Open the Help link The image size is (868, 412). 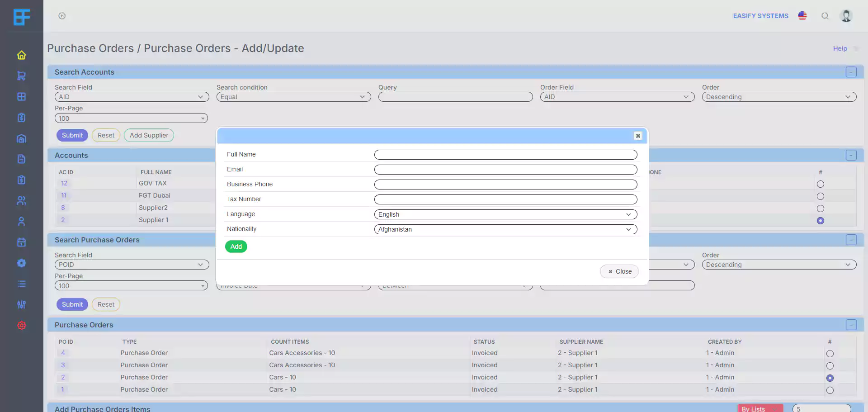[840, 48]
